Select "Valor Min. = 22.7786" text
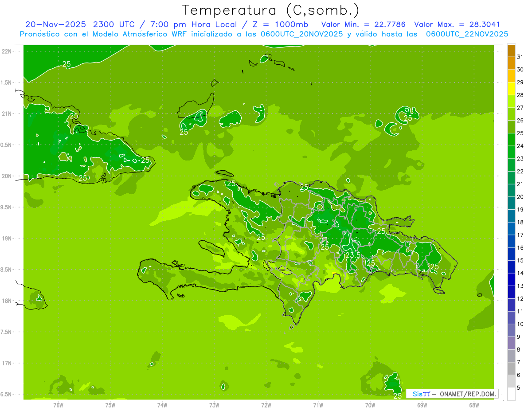The image size is (532, 411). 364,24
